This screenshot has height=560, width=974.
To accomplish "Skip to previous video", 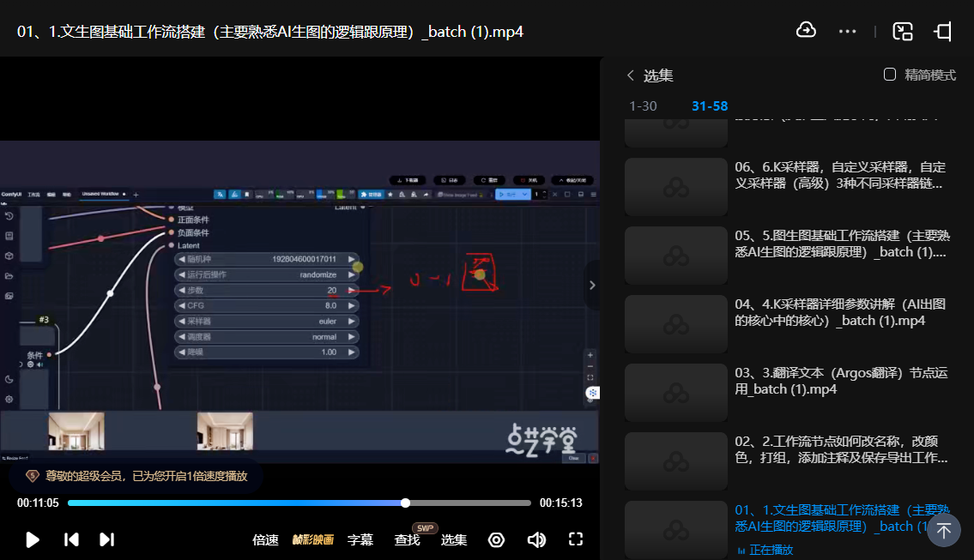I will pyautogui.click(x=72, y=539).
